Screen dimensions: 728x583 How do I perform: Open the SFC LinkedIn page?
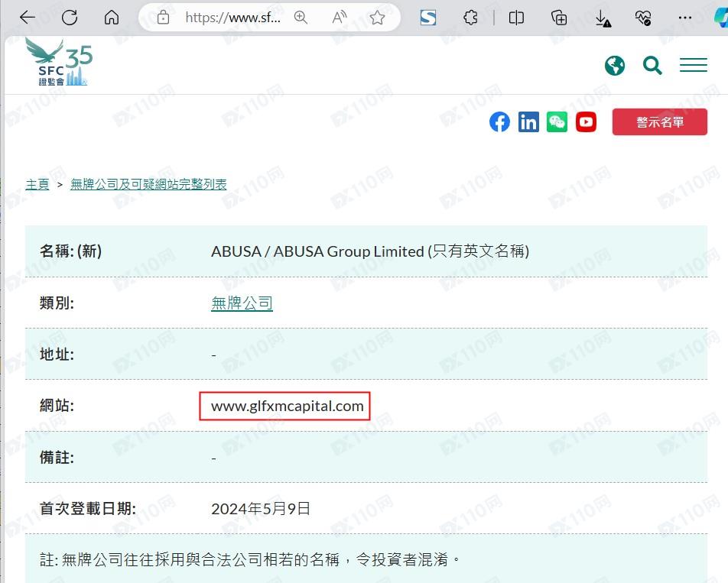pos(528,122)
